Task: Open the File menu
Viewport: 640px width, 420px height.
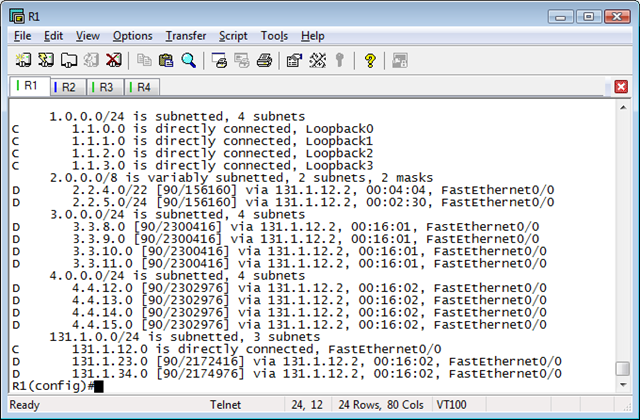Action: [x=22, y=36]
